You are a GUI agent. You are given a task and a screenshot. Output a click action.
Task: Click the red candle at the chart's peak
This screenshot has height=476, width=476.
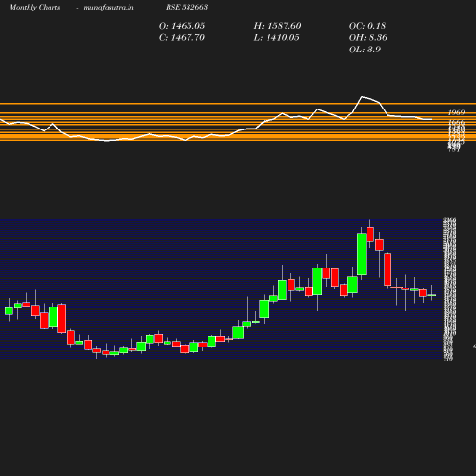click(x=370, y=234)
